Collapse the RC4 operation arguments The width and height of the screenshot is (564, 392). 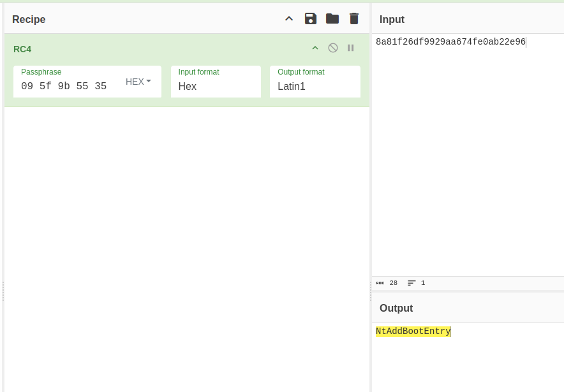[315, 48]
